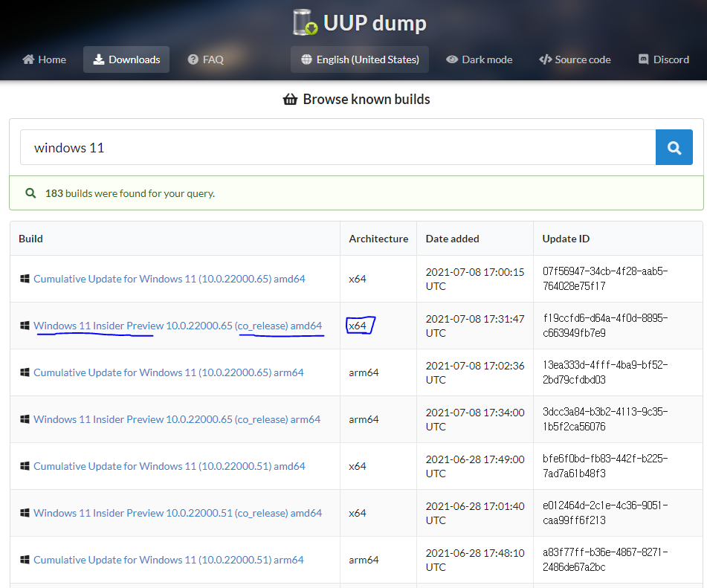Open Cumulative Update for Windows 11 (10.0.22000.65) amd64
The width and height of the screenshot is (707, 588).
point(169,279)
